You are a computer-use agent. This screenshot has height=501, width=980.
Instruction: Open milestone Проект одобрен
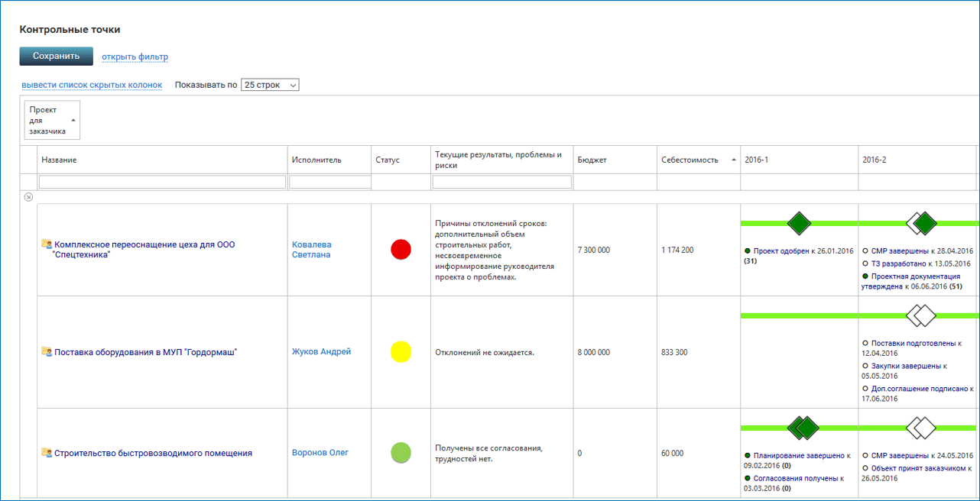click(x=781, y=250)
